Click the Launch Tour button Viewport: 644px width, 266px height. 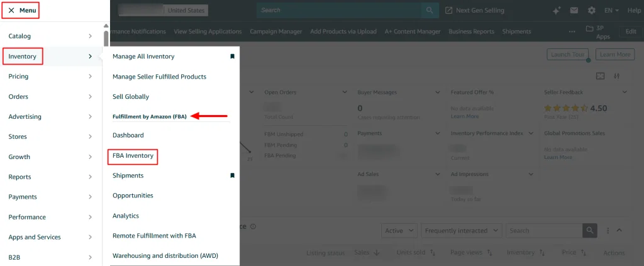[x=568, y=54]
